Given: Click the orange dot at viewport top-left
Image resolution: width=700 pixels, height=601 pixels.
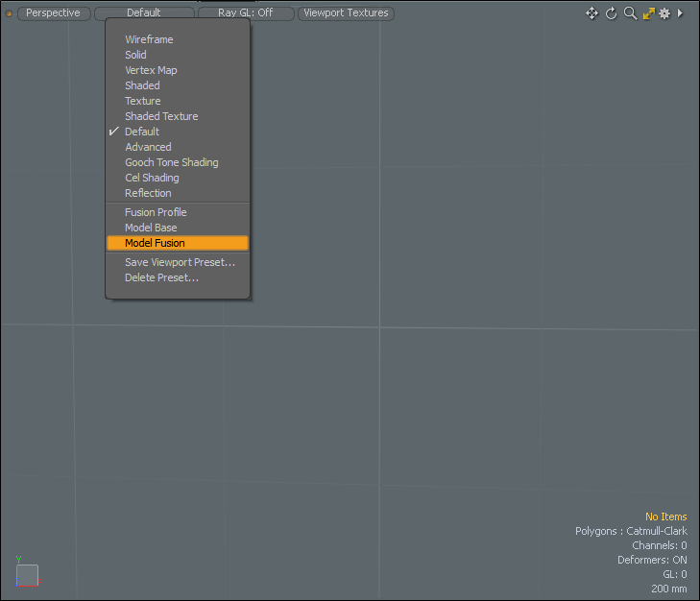Looking at the screenshot, I should pos(10,13).
